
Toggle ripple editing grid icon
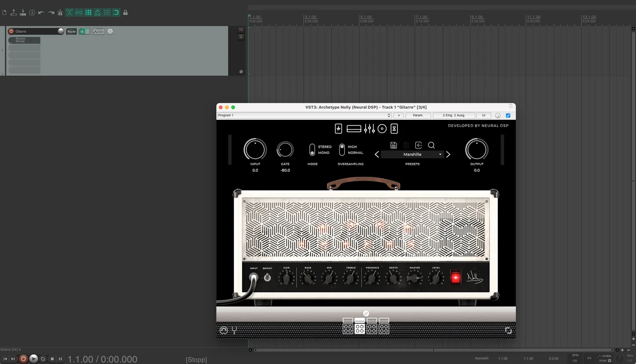tap(88, 12)
